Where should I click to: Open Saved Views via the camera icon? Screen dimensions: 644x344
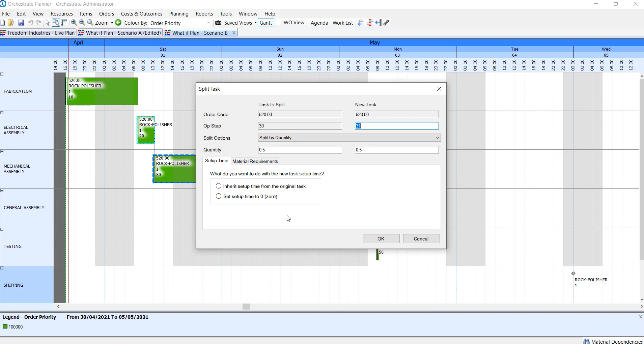218,23
